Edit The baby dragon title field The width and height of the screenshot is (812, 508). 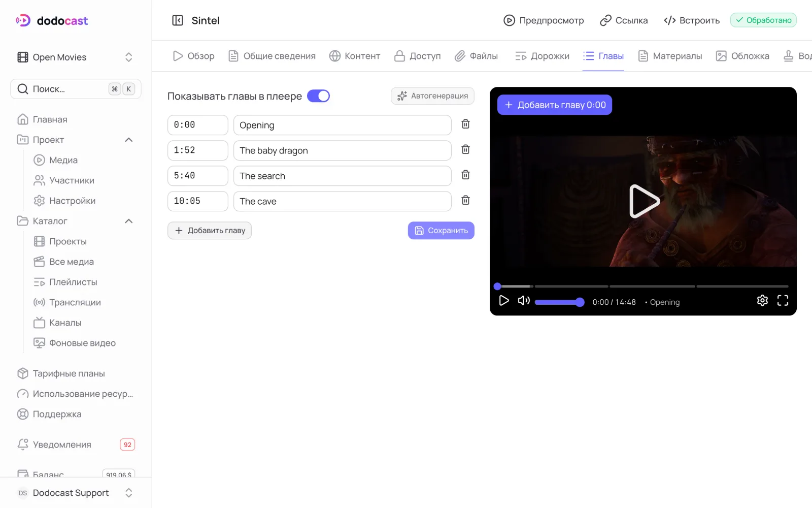342,150
